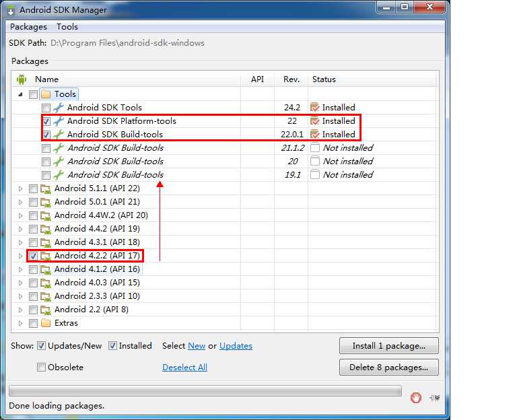This screenshot has width=517, height=420.
Task: Check the Android SDK Tools checkbox
Action: point(46,108)
